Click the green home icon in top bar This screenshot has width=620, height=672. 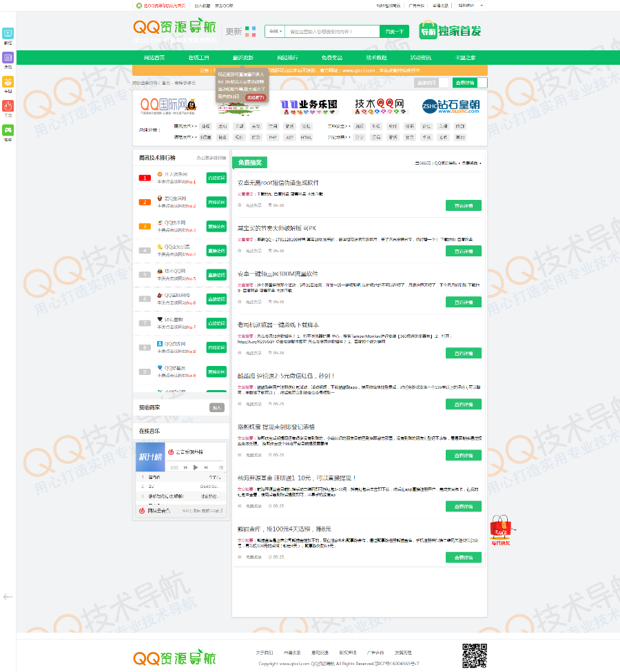tap(139, 6)
